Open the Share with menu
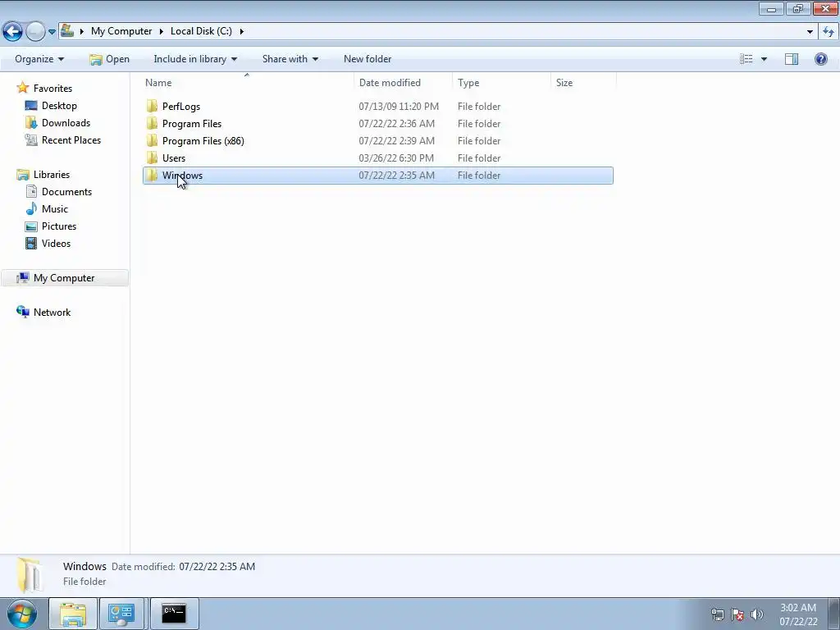Image resolution: width=840 pixels, height=630 pixels. [290, 59]
